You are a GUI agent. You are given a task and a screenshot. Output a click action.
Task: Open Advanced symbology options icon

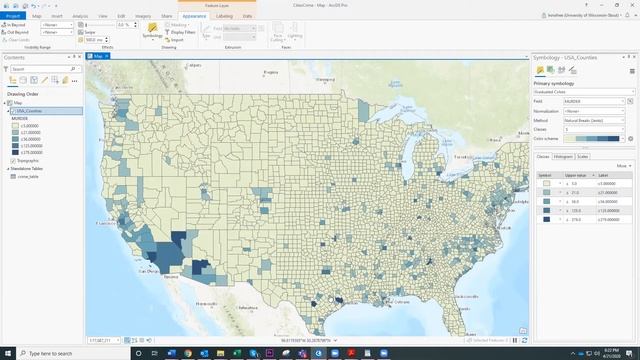573,70
